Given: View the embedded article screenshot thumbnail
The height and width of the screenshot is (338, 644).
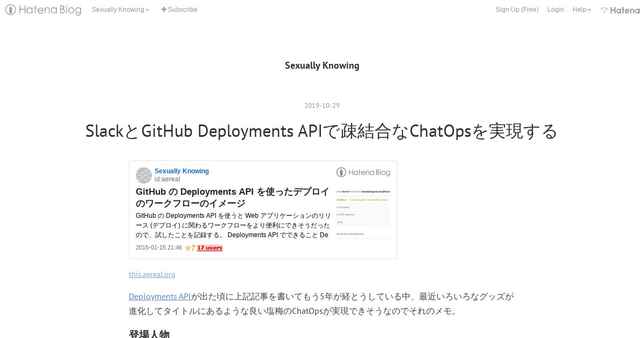Looking at the screenshot, I should (x=363, y=214).
